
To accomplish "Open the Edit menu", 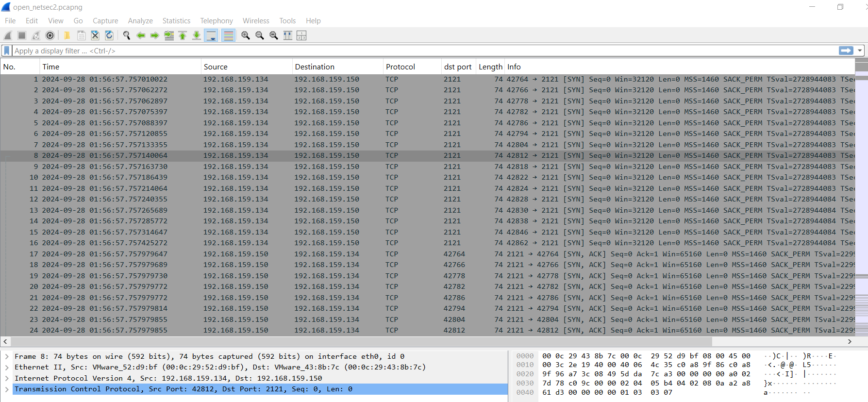I will point(32,20).
